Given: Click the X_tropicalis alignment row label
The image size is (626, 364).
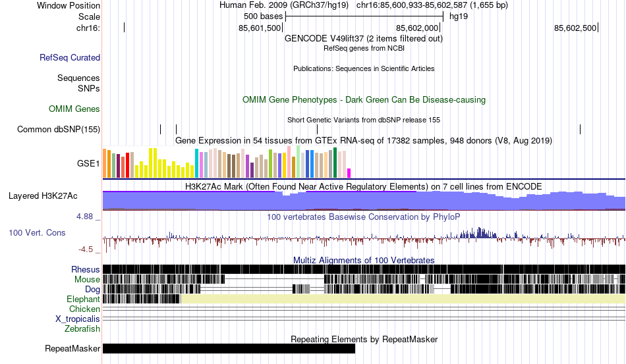Looking at the screenshot, I should tap(78, 319).
